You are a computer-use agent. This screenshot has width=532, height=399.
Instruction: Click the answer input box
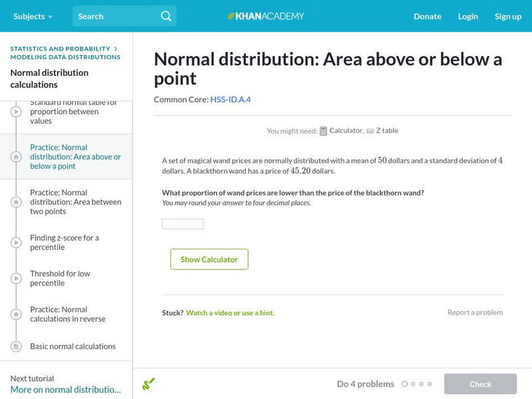coord(183,224)
